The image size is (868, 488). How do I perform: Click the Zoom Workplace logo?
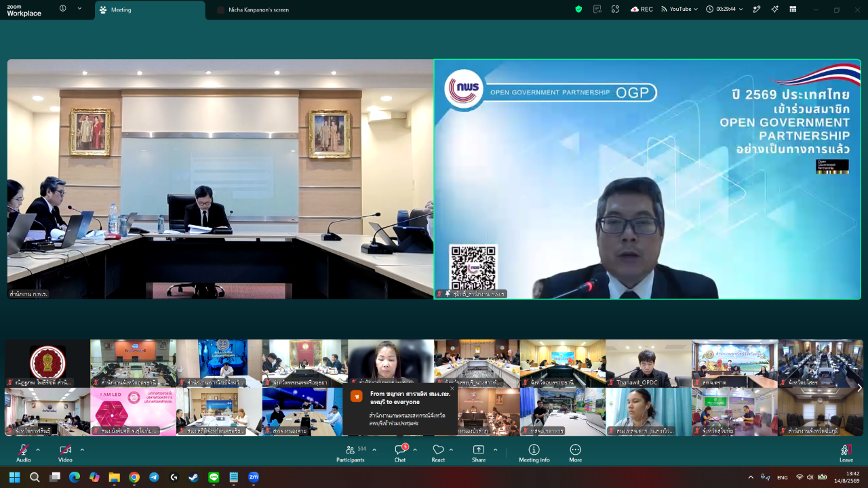24,9
